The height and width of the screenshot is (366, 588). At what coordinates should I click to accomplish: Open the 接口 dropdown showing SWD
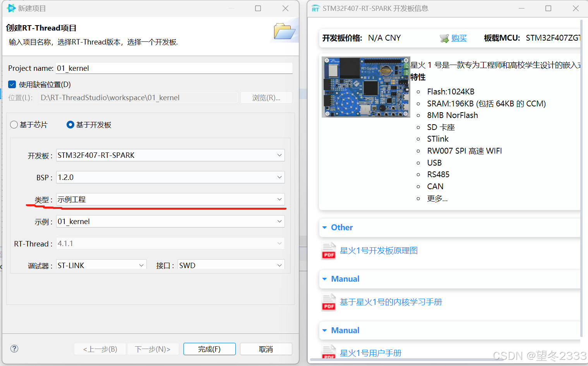(231, 265)
